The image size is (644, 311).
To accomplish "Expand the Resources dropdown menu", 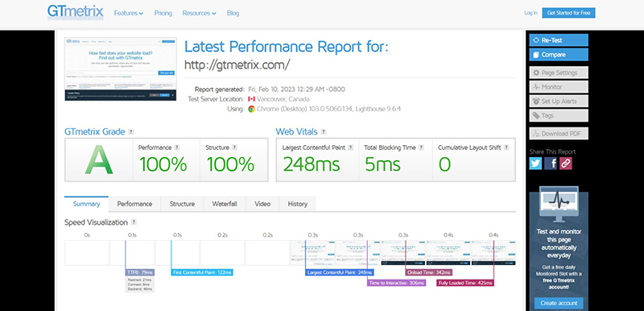I will coord(199,13).
